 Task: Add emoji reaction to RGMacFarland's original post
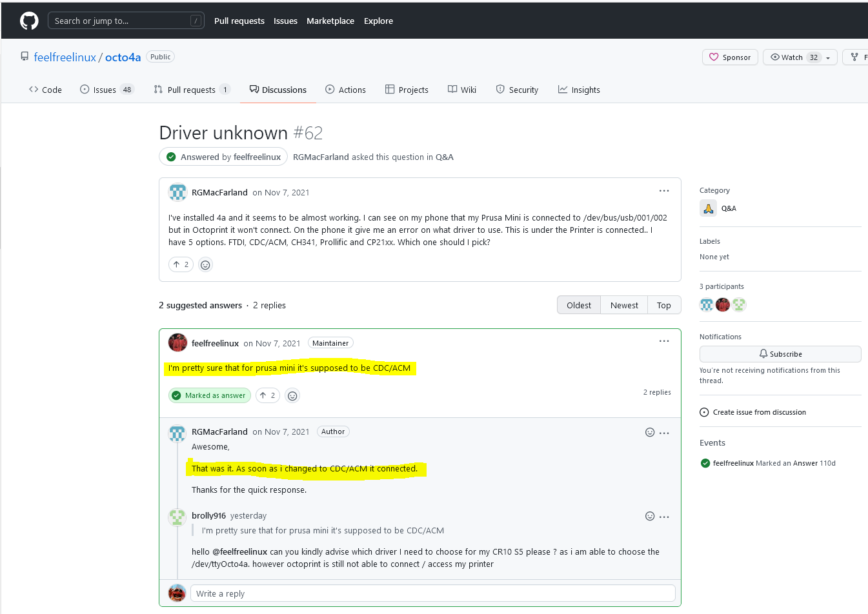click(205, 264)
